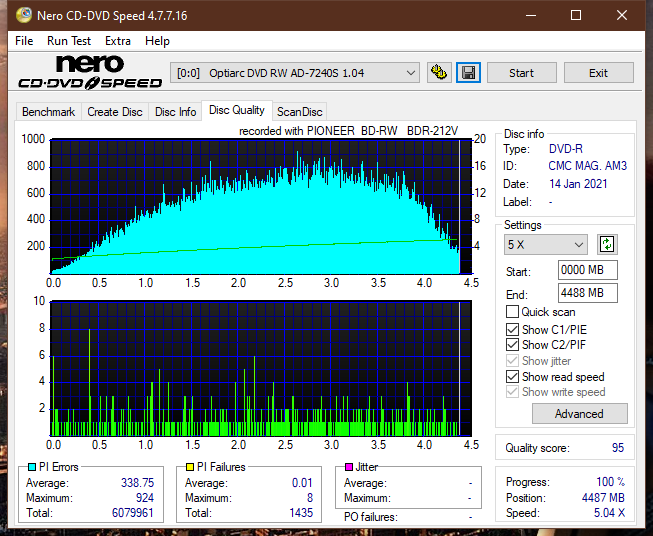Image resolution: width=653 pixels, height=536 pixels.
Task: Click the refresh speed settings icon
Action: 607,244
